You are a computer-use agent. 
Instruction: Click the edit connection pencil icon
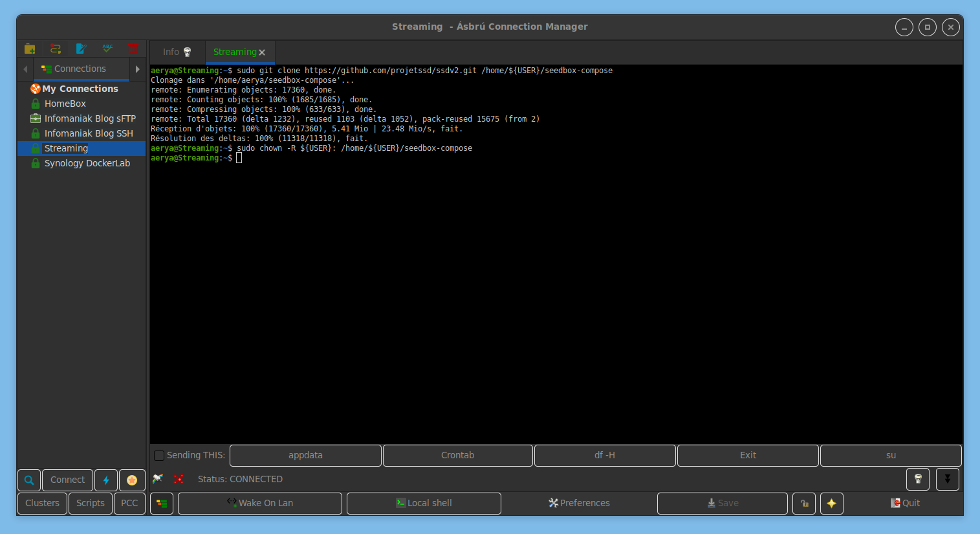pos(81,49)
